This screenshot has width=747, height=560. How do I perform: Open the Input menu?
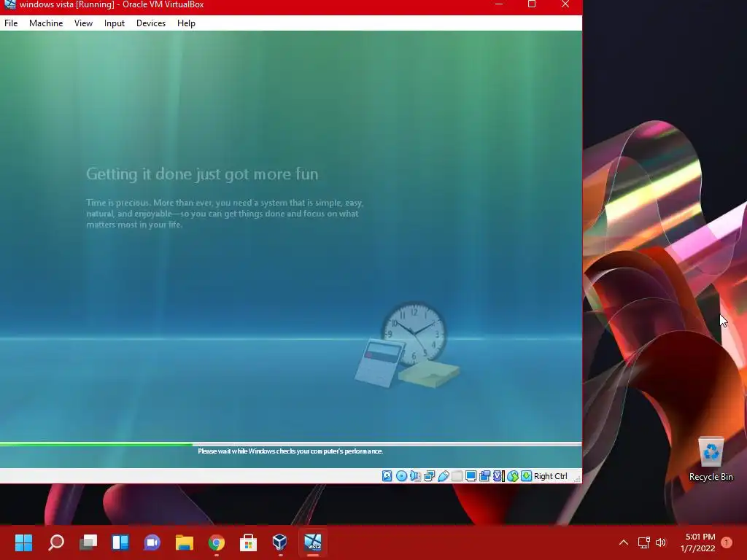coord(115,23)
